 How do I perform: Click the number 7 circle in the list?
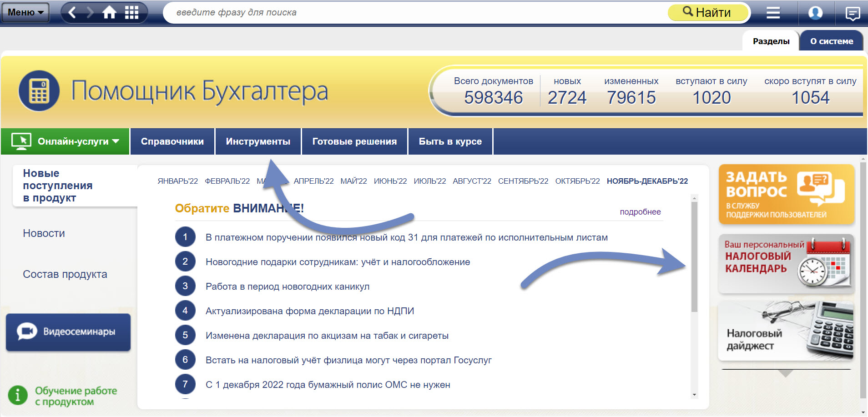point(185,384)
